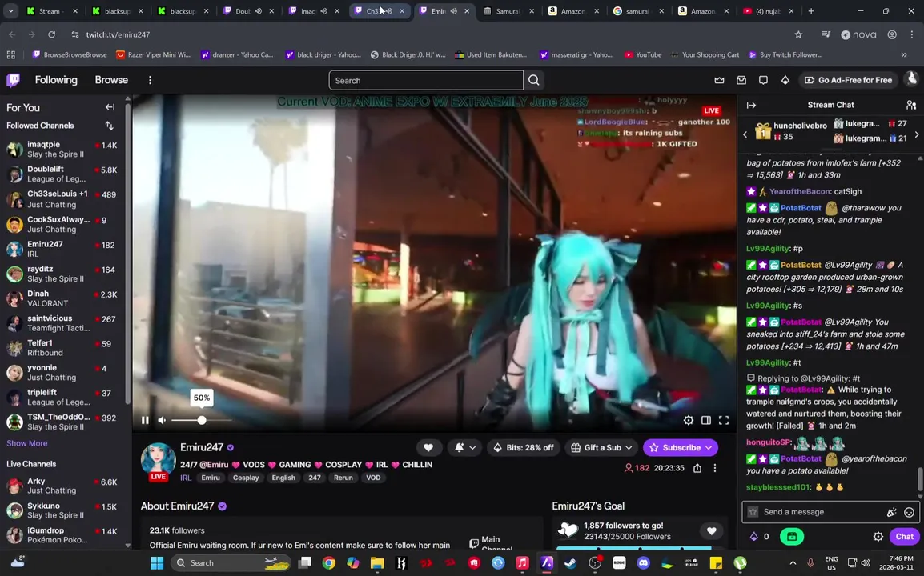Viewport: 924px width, 576px height.
Task: Click the search magnifier button
Action: click(x=534, y=80)
